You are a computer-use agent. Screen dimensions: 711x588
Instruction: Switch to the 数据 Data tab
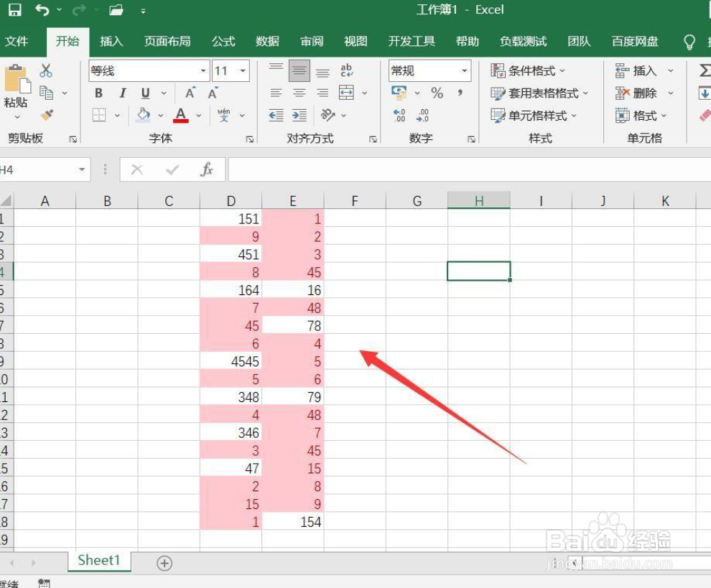tap(268, 41)
